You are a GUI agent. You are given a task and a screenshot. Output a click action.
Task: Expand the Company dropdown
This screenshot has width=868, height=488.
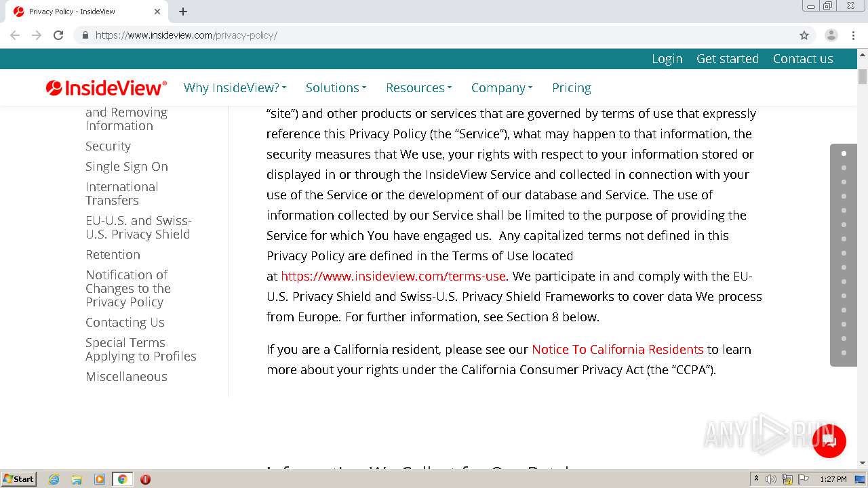click(x=502, y=87)
